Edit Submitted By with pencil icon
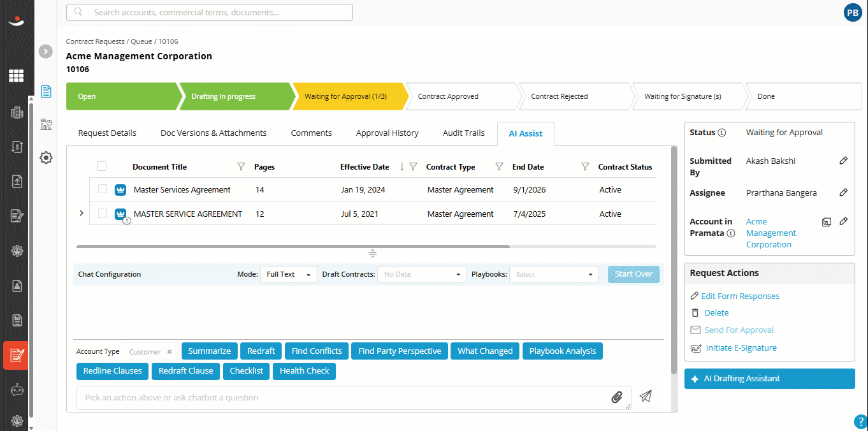The width and height of the screenshot is (868, 431). coord(843,161)
